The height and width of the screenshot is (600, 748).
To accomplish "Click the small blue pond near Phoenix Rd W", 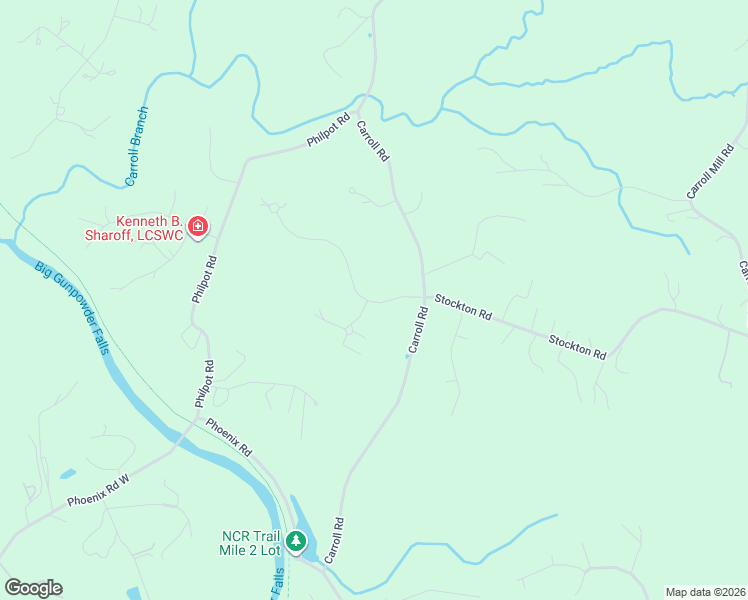I will point(68,474).
